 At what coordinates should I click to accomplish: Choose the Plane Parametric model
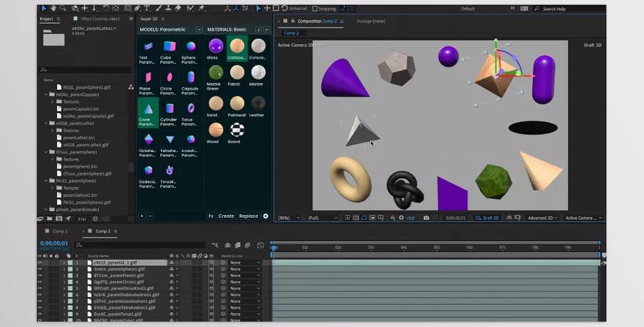(x=148, y=82)
